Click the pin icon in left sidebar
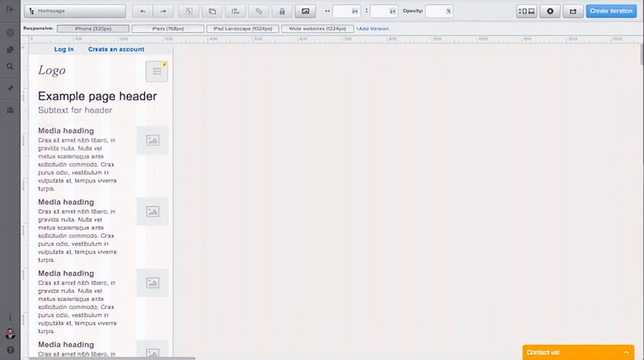The height and width of the screenshot is (360, 644). [10, 88]
